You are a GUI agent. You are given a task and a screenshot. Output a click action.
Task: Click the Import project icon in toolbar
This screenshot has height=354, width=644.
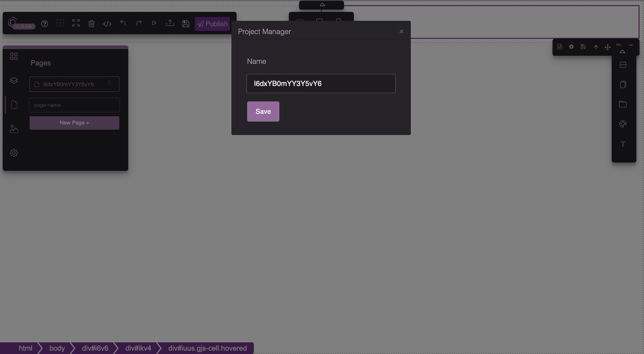[170, 24]
